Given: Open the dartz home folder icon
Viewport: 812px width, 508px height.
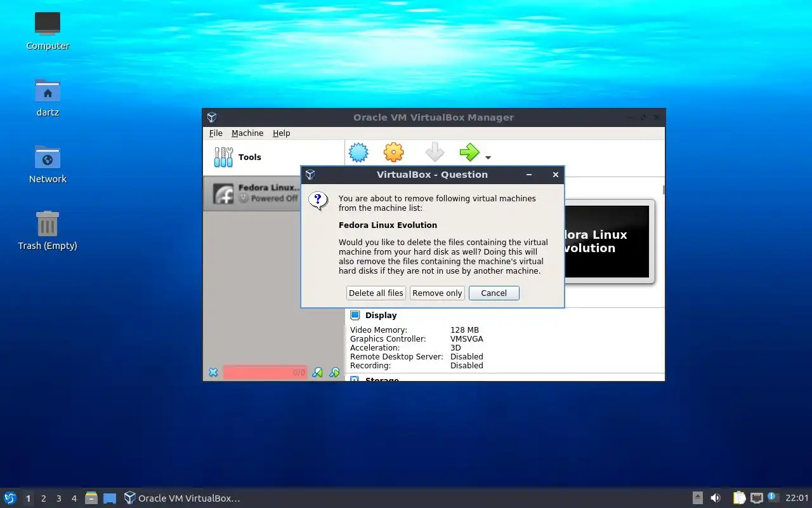Looking at the screenshot, I should (x=48, y=97).
